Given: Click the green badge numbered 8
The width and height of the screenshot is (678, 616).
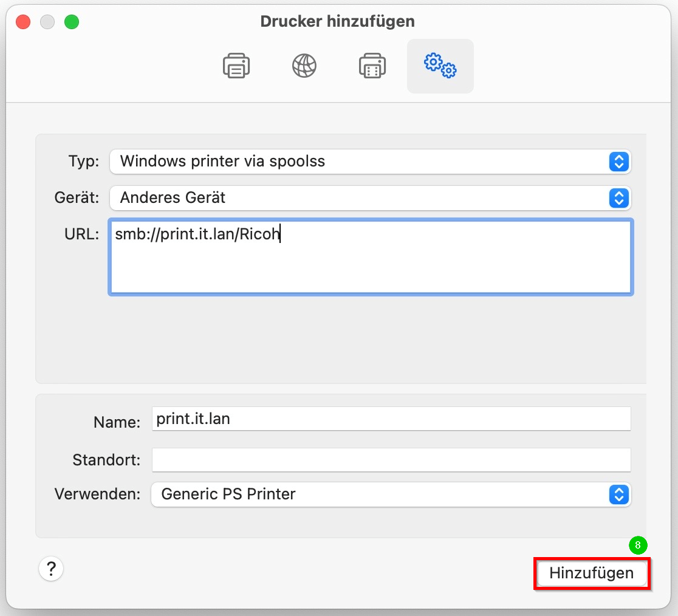Looking at the screenshot, I should click(637, 546).
